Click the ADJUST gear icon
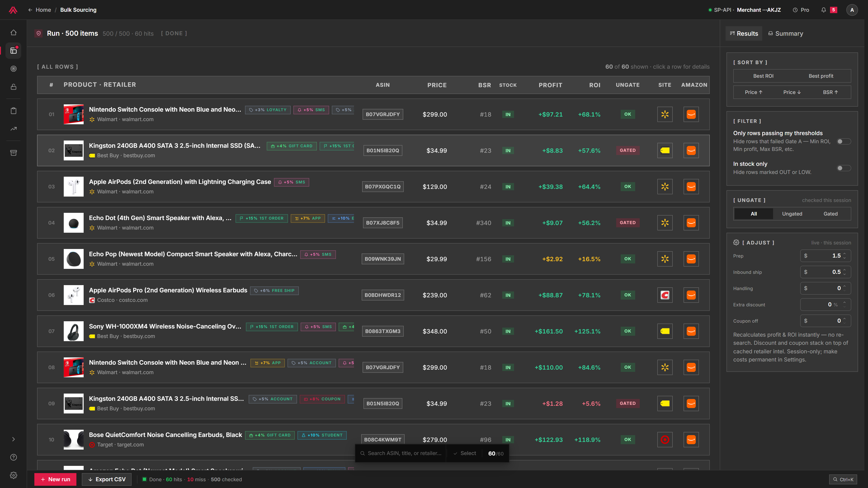This screenshot has width=868, height=488. (x=736, y=242)
